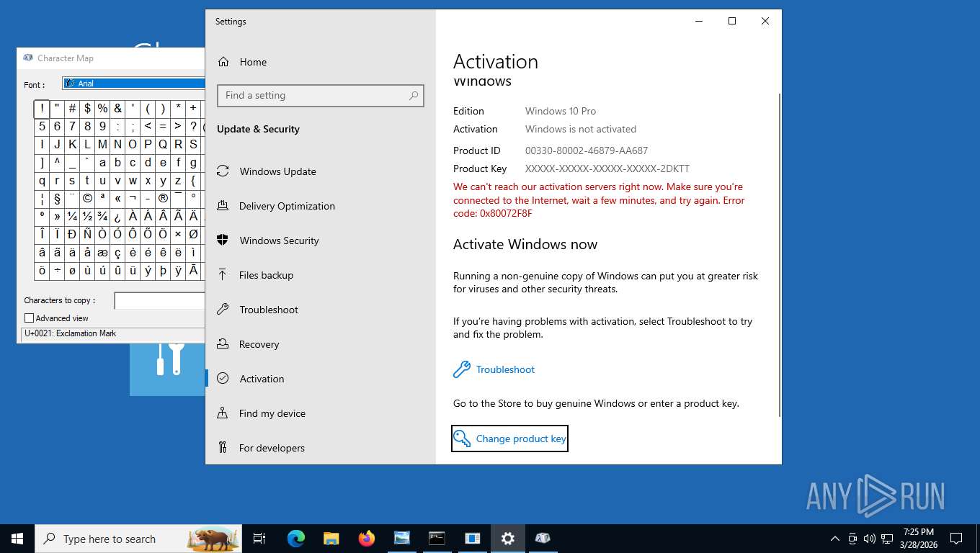Click the magnifier icon in Find a setting
The image size is (980, 553).
(x=414, y=95)
